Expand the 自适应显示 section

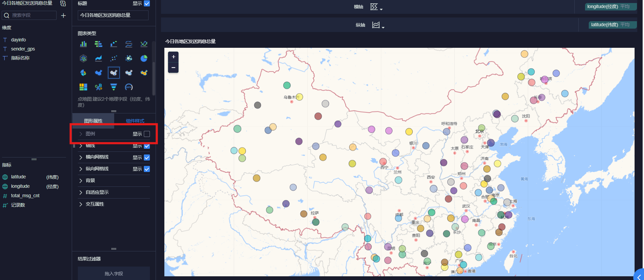80,193
